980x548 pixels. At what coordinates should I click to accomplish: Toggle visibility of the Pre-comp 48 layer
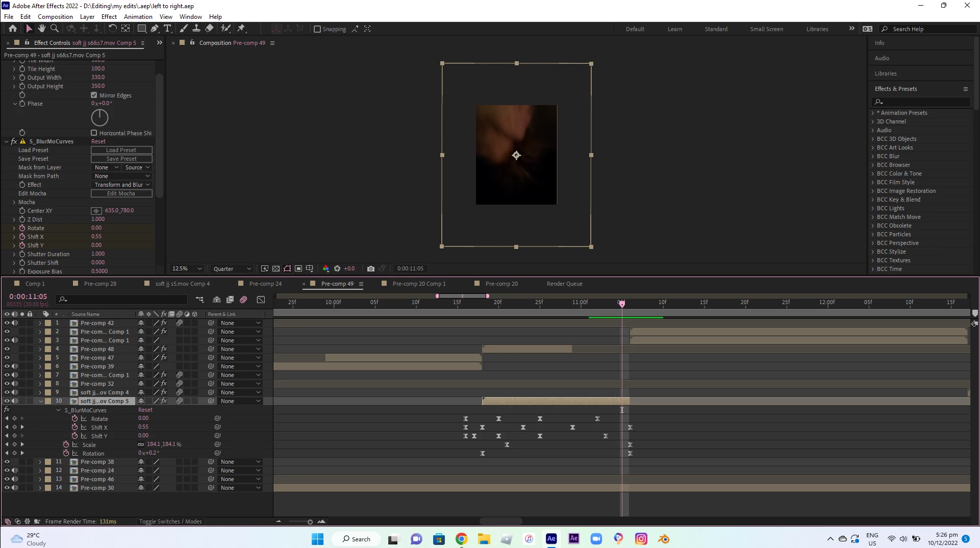[x=7, y=349]
